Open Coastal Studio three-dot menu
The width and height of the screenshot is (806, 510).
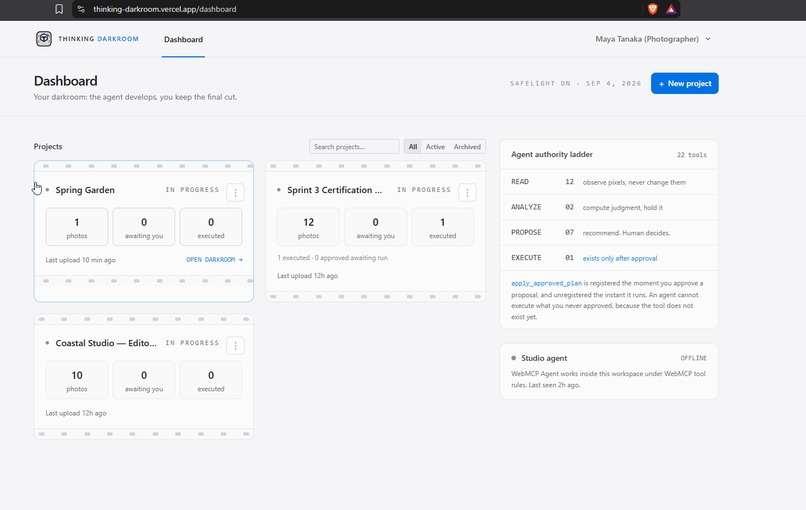pos(235,345)
